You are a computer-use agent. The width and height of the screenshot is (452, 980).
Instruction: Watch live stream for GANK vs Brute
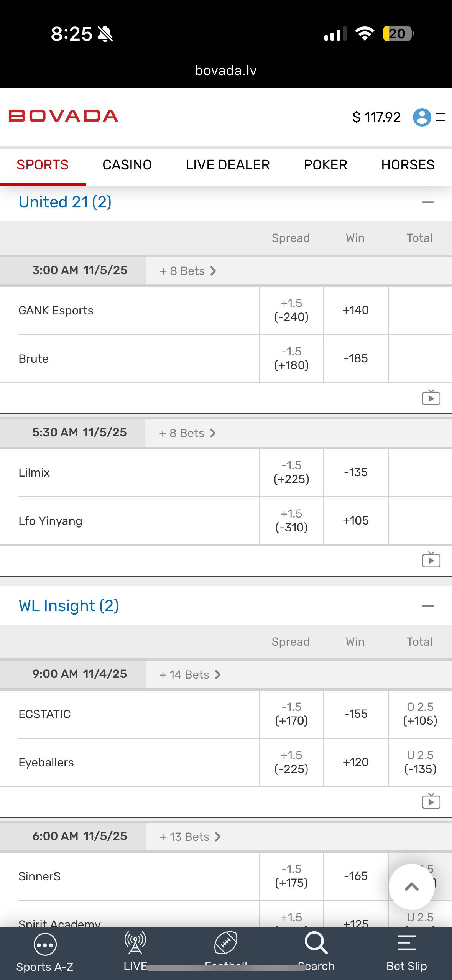tap(431, 398)
